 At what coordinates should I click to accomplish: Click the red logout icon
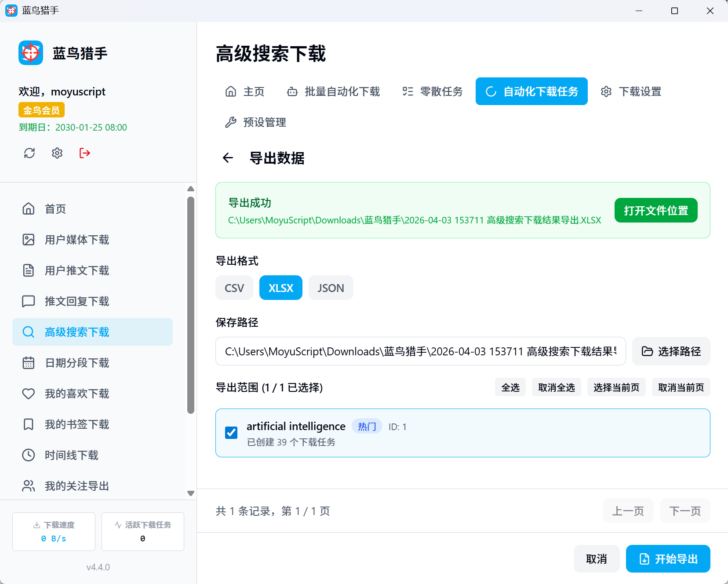point(85,153)
